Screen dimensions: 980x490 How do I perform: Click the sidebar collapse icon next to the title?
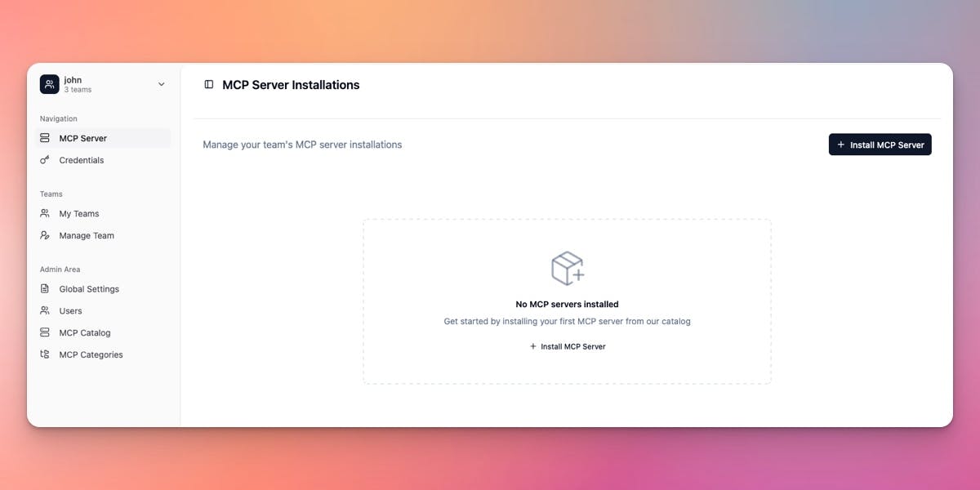209,84
